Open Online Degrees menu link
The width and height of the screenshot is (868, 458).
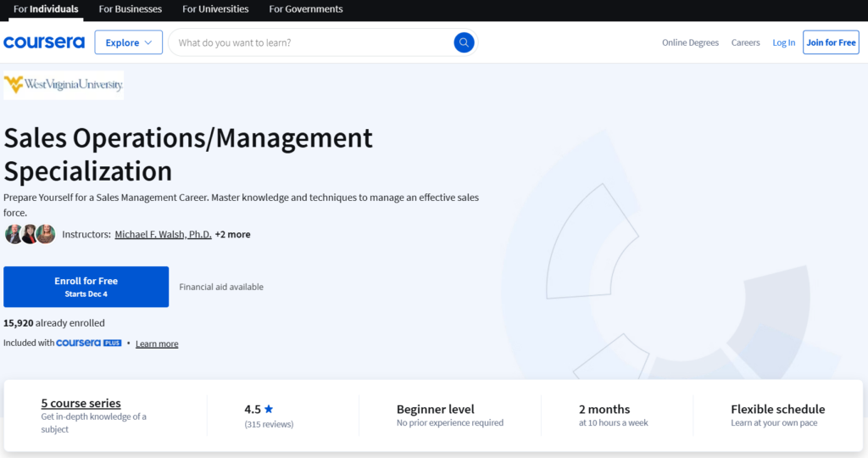pos(690,42)
